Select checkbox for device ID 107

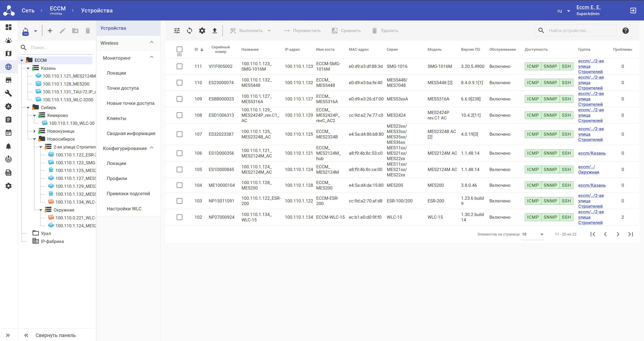(179, 134)
